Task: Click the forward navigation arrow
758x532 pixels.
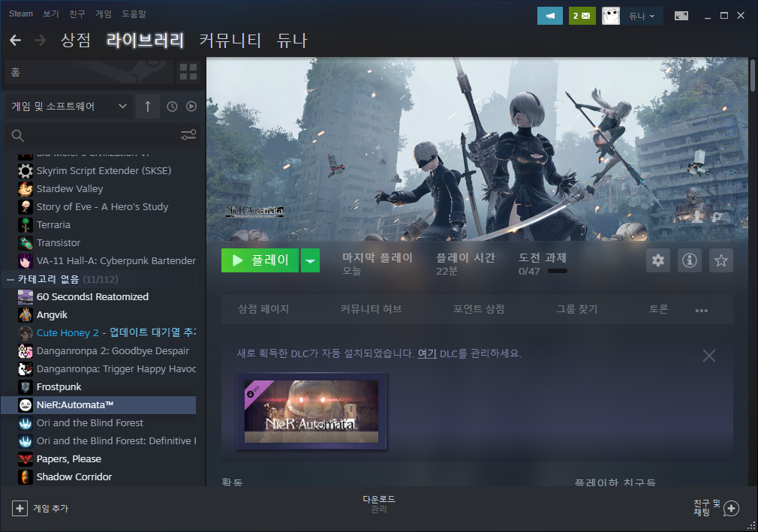Action: 40,40
